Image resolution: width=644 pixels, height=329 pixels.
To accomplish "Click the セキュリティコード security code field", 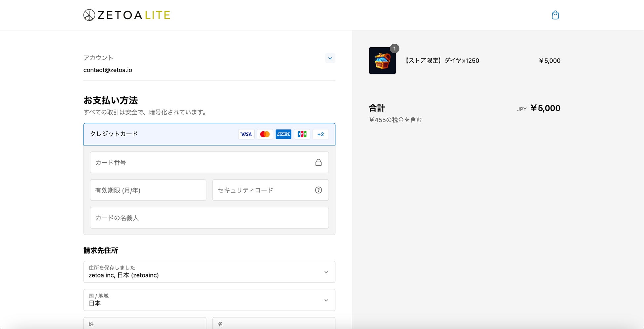I will pyautogui.click(x=270, y=190).
